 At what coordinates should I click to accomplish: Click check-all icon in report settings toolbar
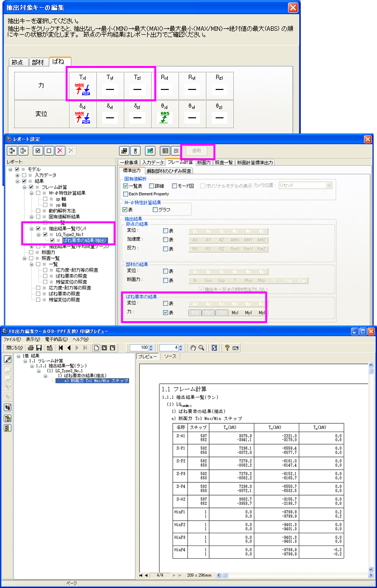pos(38,151)
